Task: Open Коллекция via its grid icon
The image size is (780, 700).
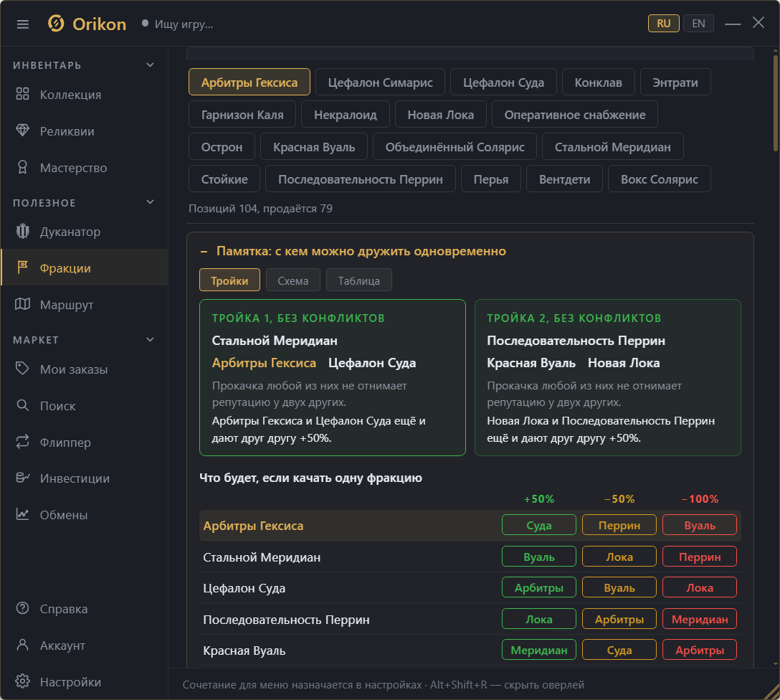Action: 22,94
